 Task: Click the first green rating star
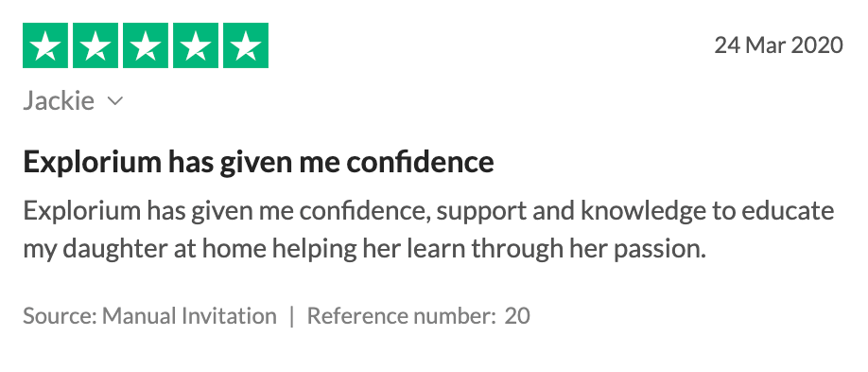pyautogui.click(x=45, y=45)
